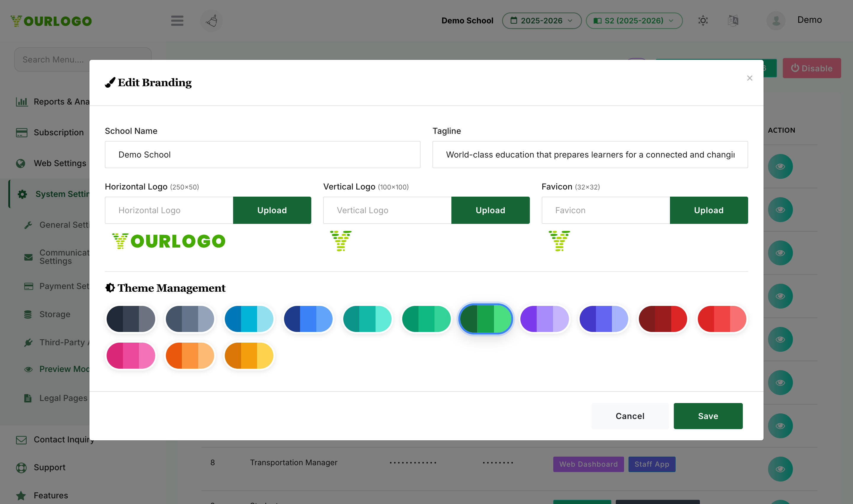Click the broom clear-cache icon

211,20
